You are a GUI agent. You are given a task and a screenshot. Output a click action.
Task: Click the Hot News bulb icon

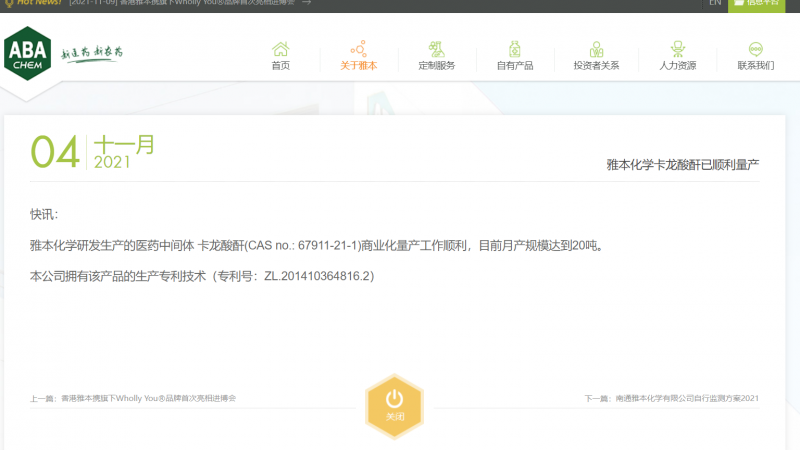(x=9, y=3)
